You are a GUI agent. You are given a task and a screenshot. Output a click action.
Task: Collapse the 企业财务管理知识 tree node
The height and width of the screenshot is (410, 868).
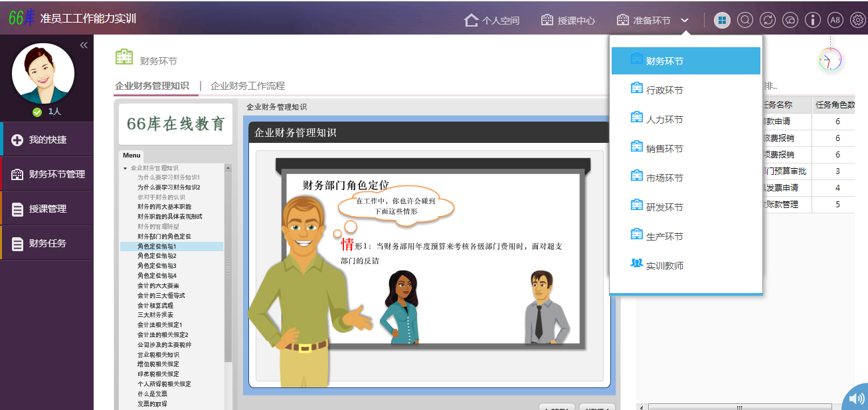125,169
